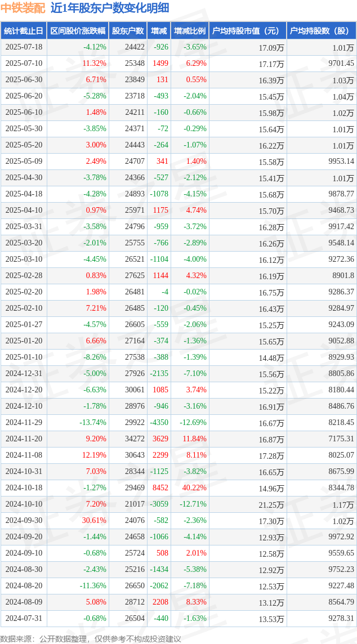357x644 pixels.
Task: Click shareholder count 34272
Action: (x=135, y=439)
